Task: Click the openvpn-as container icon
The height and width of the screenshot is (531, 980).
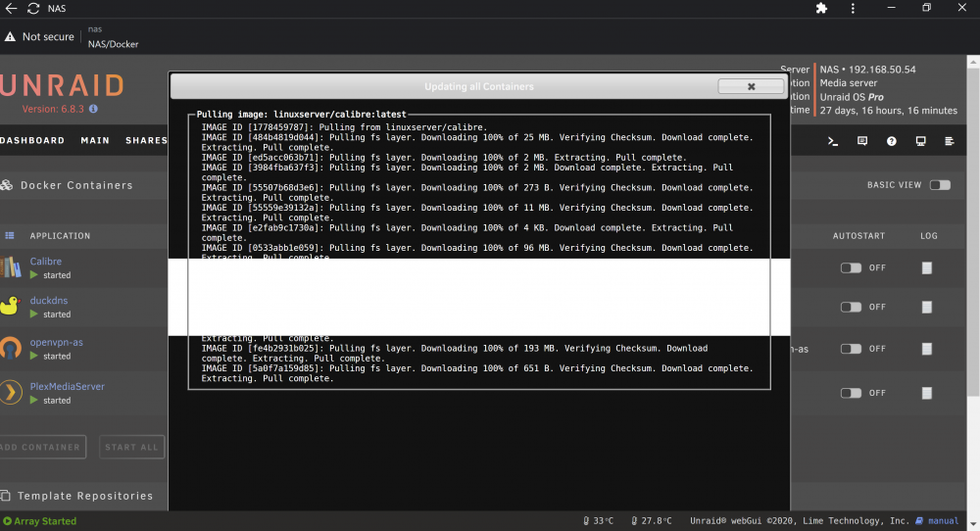Action: point(11,349)
